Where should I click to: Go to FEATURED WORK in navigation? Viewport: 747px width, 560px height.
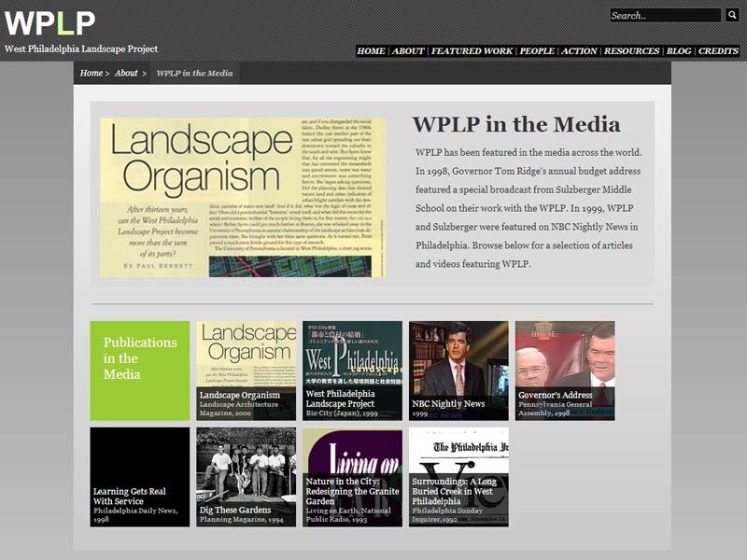click(472, 51)
